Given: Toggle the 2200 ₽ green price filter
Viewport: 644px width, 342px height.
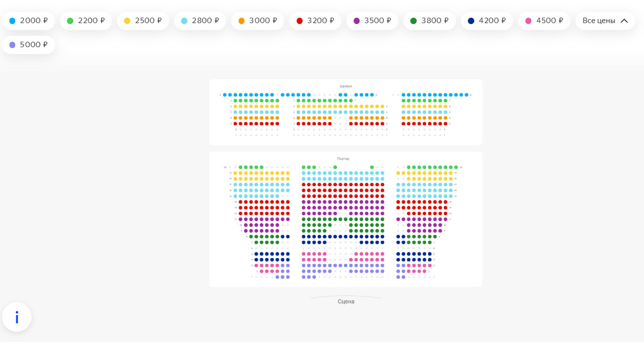Looking at the screenshot, I should click(86, 21).
